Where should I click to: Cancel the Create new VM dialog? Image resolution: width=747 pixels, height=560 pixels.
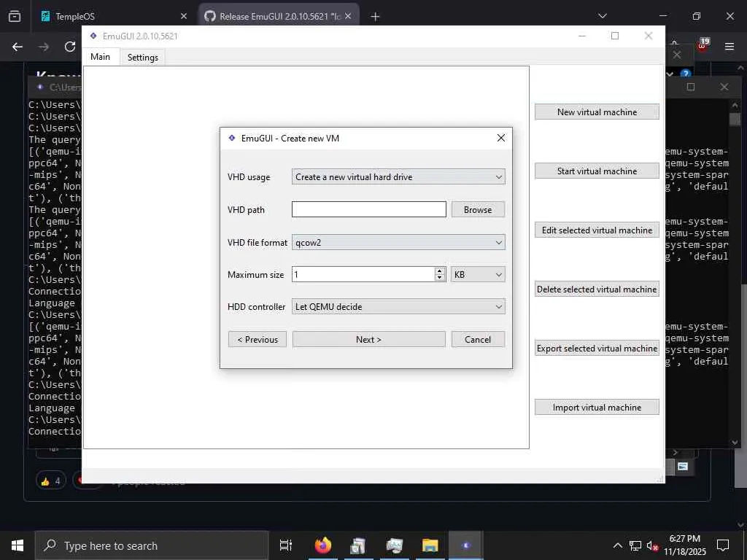point(478,340)
